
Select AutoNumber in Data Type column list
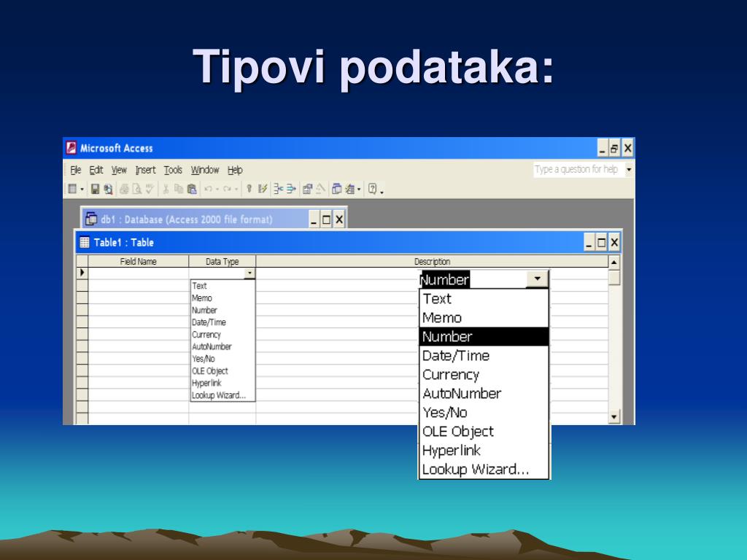pyautogui.click(x=222, y=346)
